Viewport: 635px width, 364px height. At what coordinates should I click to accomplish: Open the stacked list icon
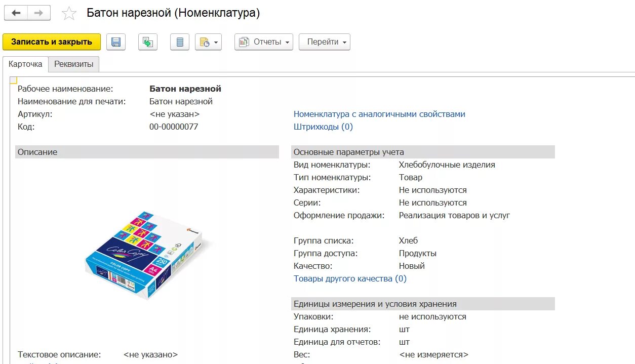179,42
